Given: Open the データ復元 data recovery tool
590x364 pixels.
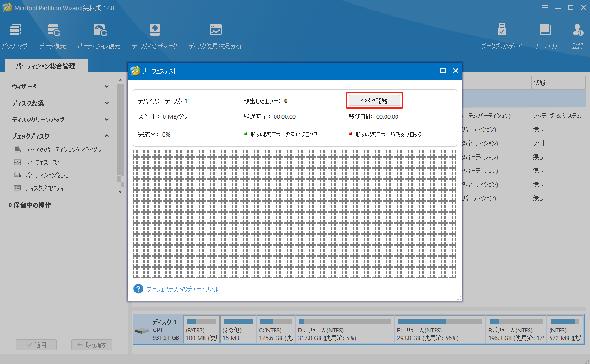Looking at the screenshot, I should pos(53,36).
